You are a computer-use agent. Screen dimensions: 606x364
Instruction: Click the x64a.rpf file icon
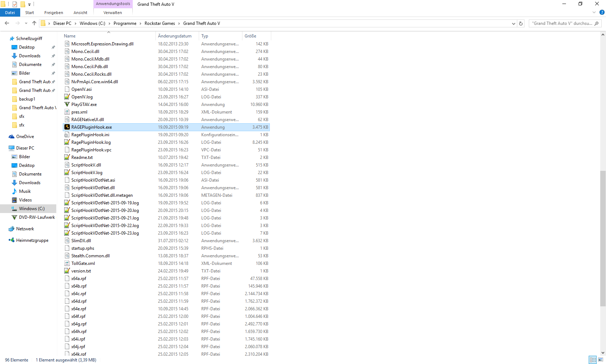coord(67,279)
